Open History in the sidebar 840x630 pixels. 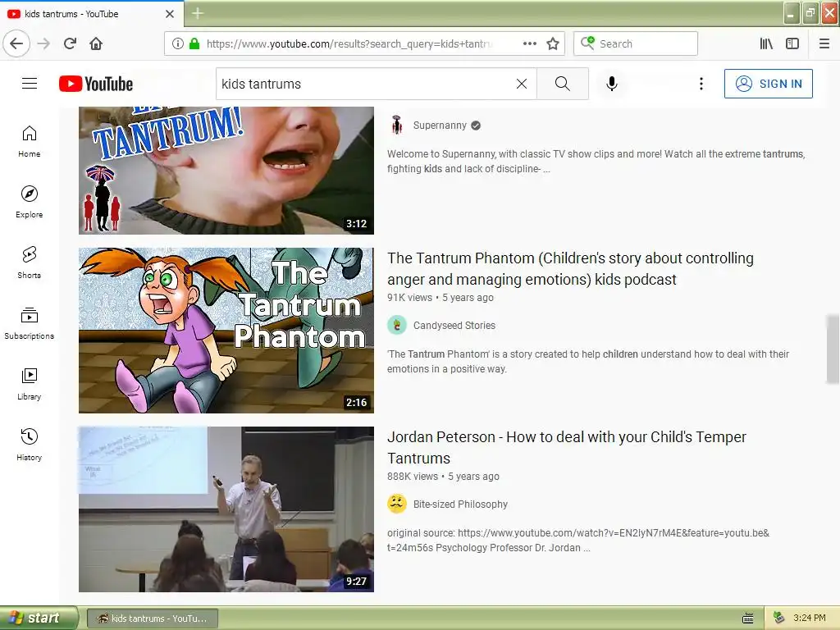coord(29,445)
